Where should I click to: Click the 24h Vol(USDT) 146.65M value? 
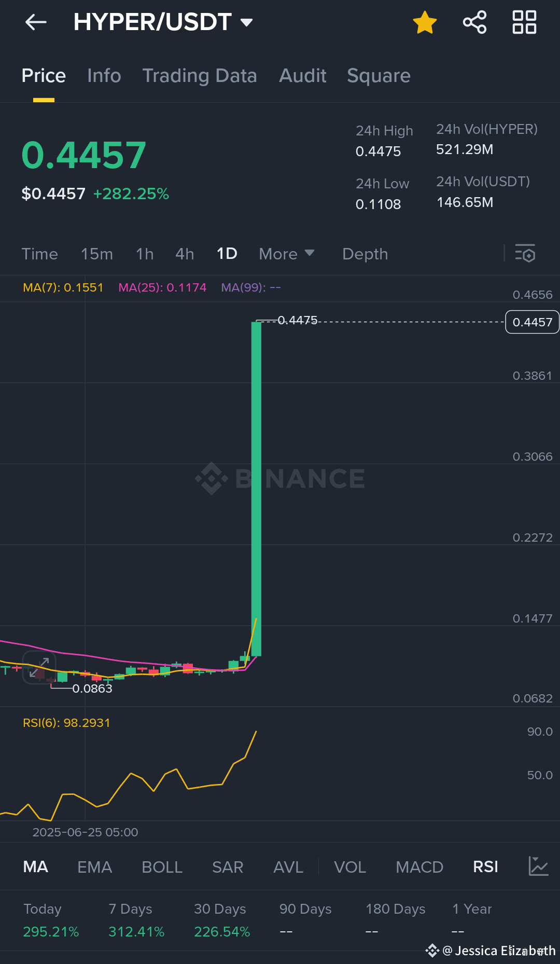(x=465, y=202)
